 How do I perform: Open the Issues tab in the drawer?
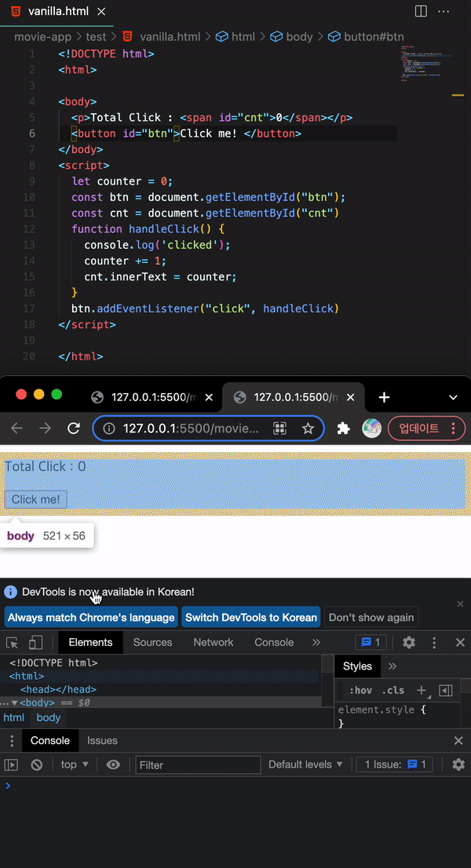pos(102,740)
